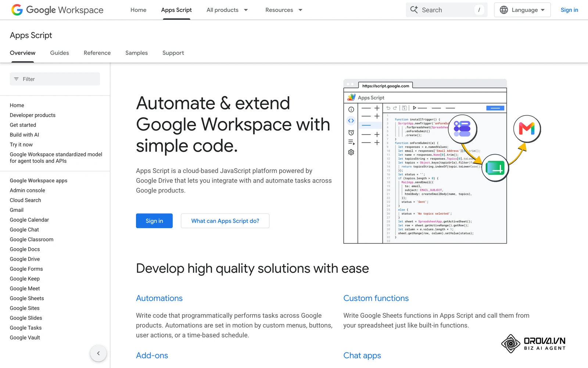Screen dimensions: 588x368
Task: Open Google Calendar in sidebar
Action: coord(29,220)
